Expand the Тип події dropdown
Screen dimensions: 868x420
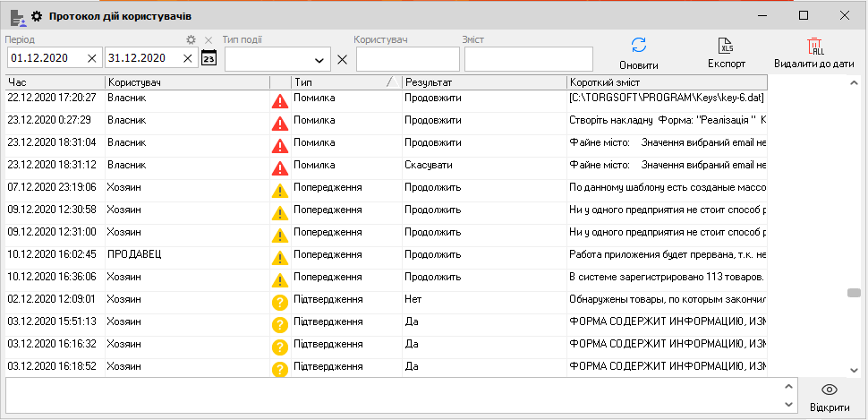click(x=319, y=59)
